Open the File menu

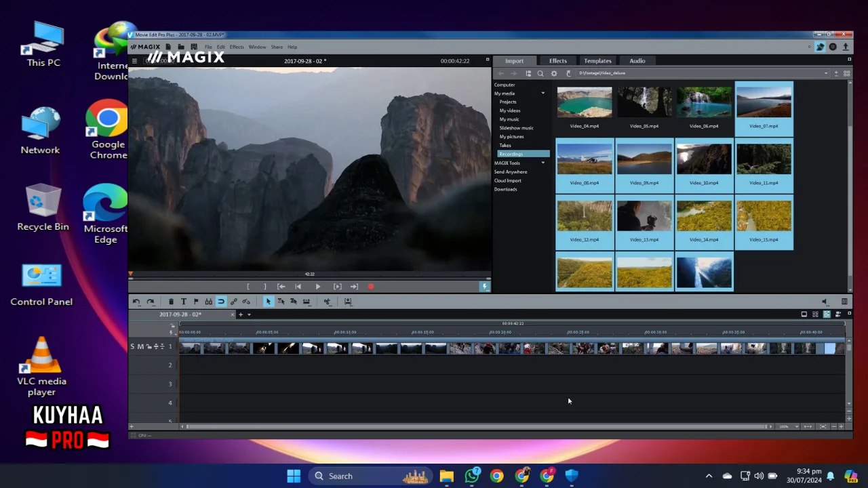click(x=208, y=47)
